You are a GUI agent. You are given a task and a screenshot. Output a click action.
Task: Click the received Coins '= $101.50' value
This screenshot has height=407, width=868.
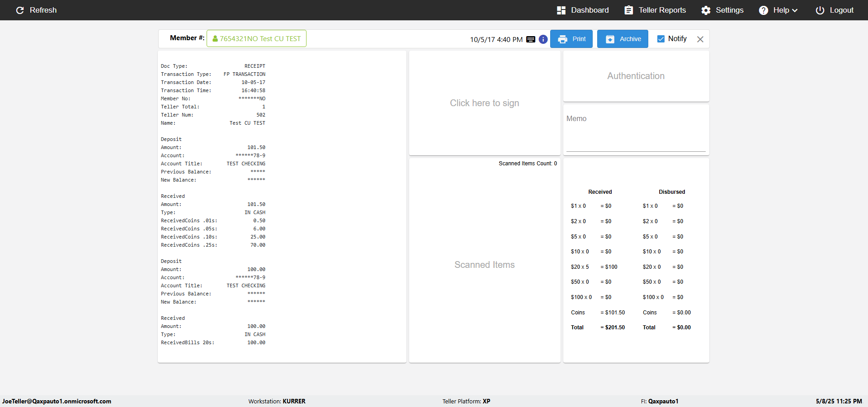coord(613,313)
